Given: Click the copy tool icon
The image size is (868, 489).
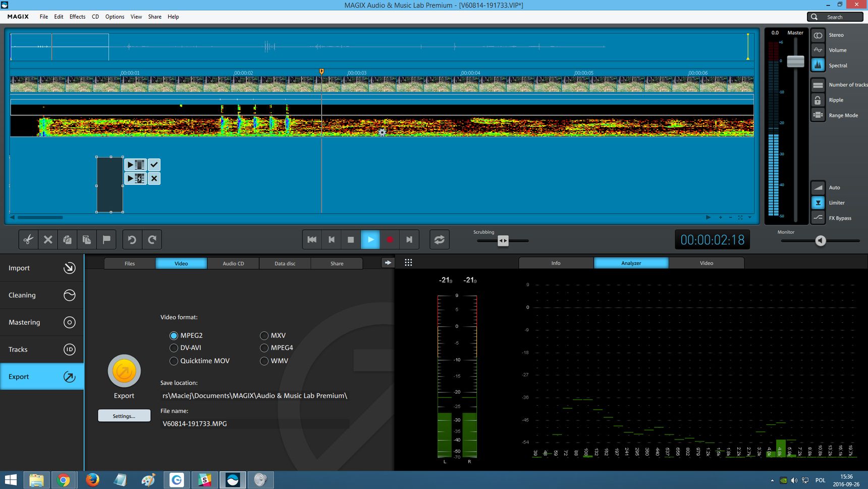Looking at the screenshot, I should pos(67,239).
